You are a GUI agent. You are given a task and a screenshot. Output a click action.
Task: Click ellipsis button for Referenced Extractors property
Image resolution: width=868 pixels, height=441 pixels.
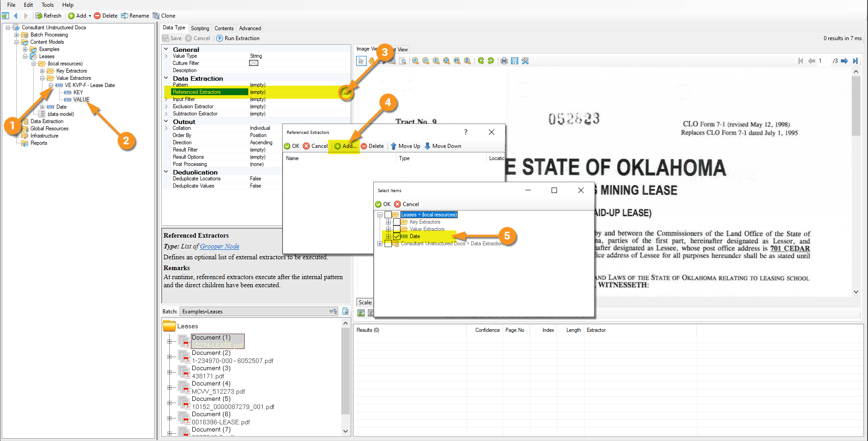pyautogui.click(x=346, y=92)
